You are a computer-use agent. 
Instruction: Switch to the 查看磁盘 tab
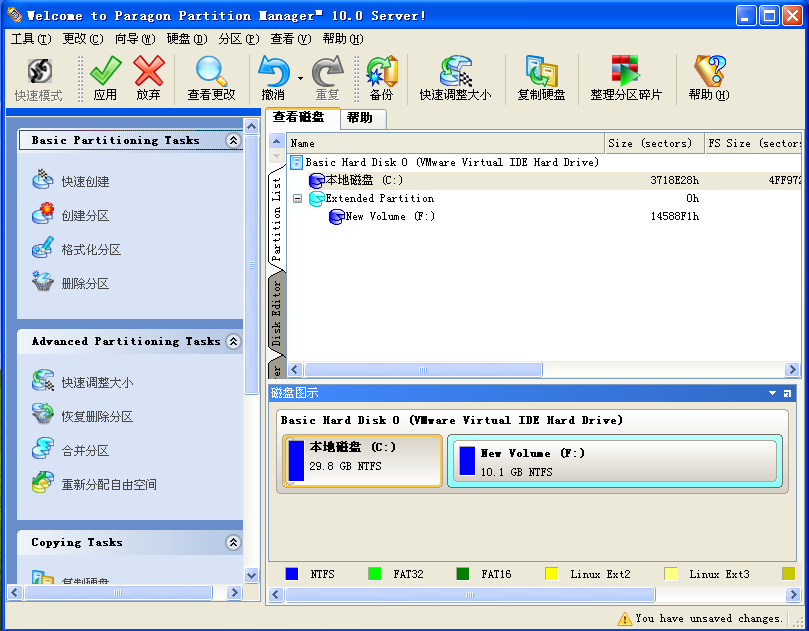pyautogui.click(x=302, y=117)
